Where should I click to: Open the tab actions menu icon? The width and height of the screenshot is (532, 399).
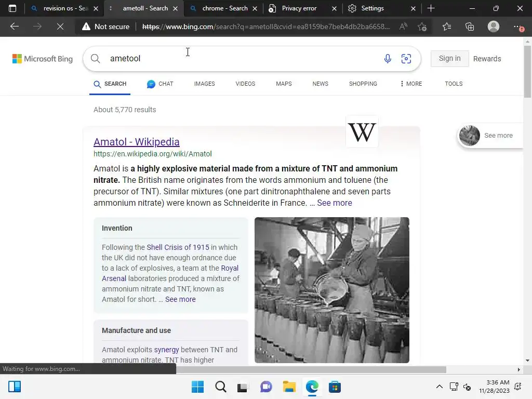tap(12, 8)
